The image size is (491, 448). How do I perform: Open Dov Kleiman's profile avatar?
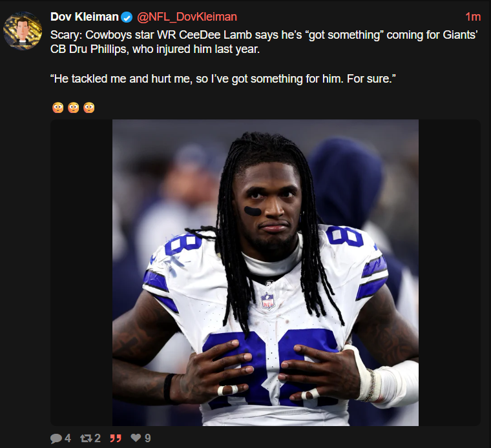[23, 30]
